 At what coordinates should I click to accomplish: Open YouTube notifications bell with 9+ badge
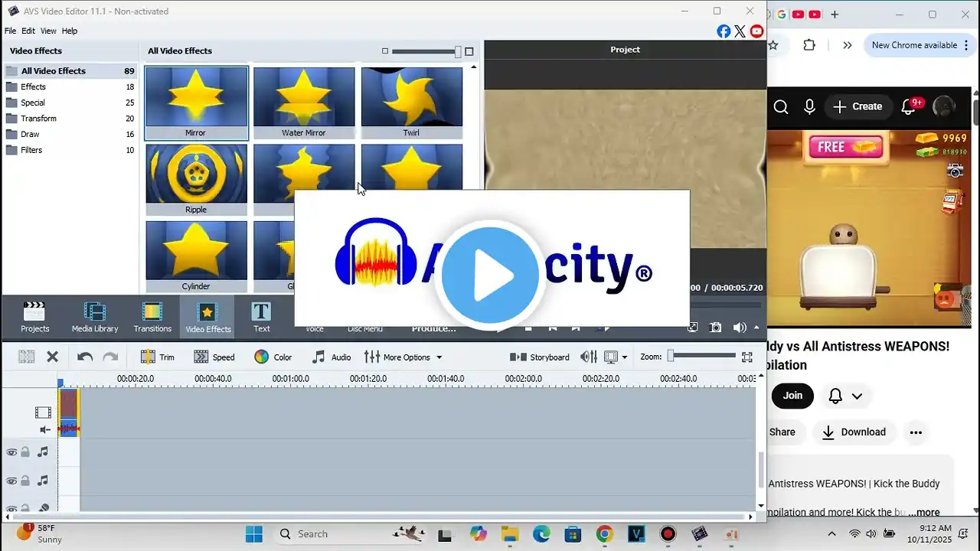point(910,107)
